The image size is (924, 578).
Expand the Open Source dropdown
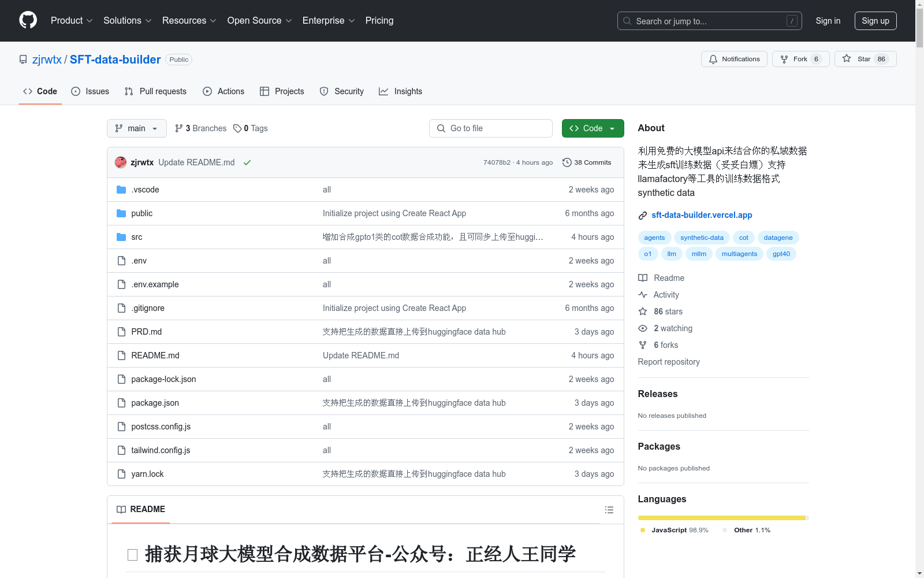pos(260,20)
